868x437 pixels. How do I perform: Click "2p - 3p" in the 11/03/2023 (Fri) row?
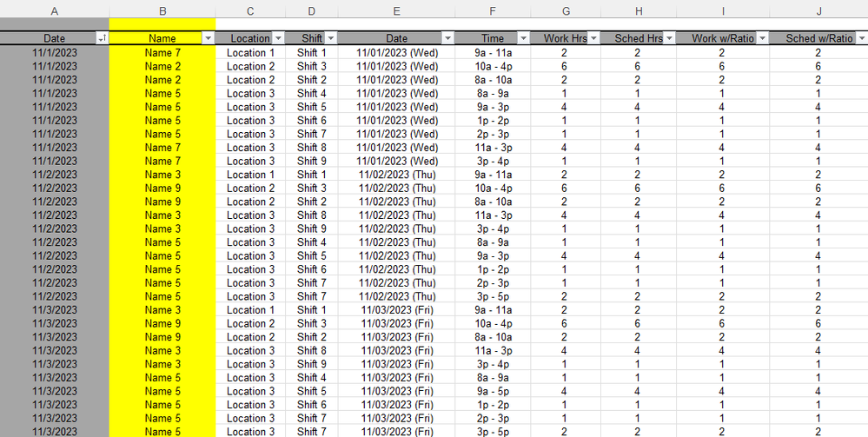[493, 418]
